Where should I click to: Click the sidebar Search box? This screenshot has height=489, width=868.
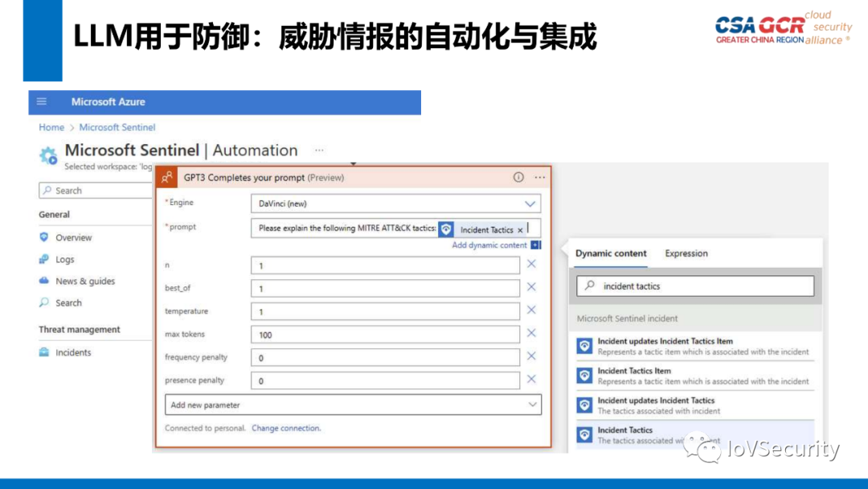(95, 190)
